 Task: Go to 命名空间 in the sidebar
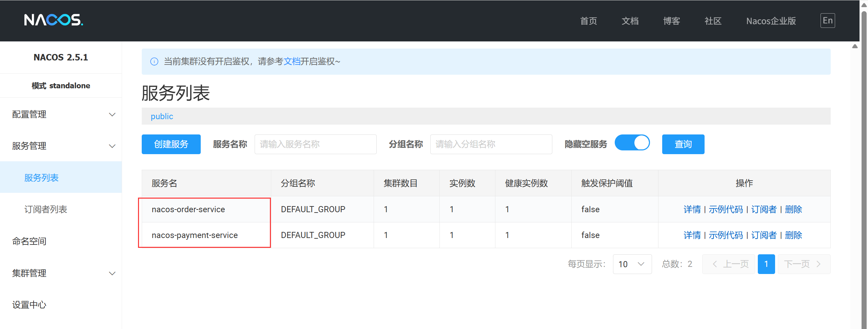point(29,241)
